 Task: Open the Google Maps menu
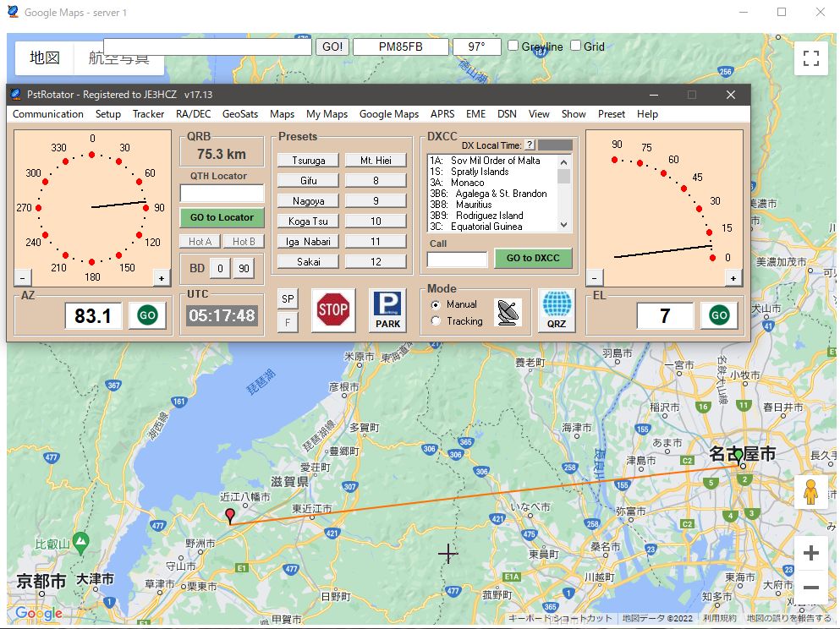388,114
